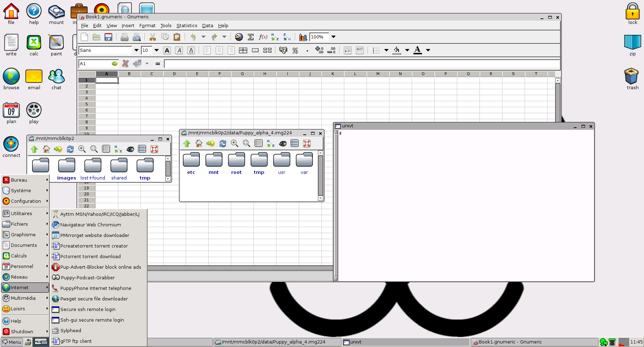Click the percent format icon
Image resolution: width=644 pixels, height=347 pixels.
click(295, 50)
